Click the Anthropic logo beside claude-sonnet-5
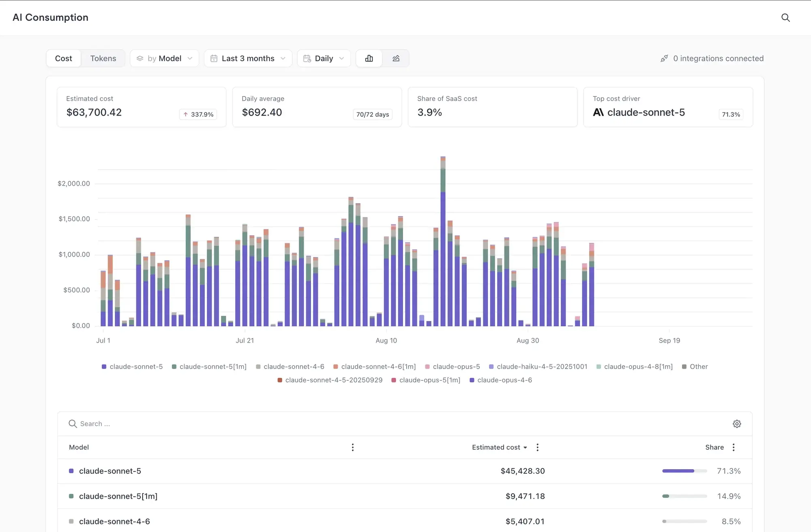This screenshot has height=532, width=811. tap(599, 112)
